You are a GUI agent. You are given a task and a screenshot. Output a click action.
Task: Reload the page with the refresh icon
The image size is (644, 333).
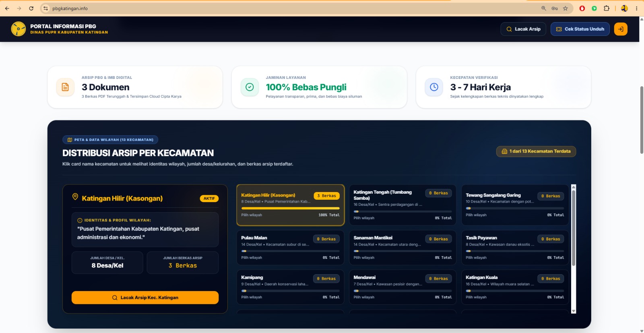point(31,8)
